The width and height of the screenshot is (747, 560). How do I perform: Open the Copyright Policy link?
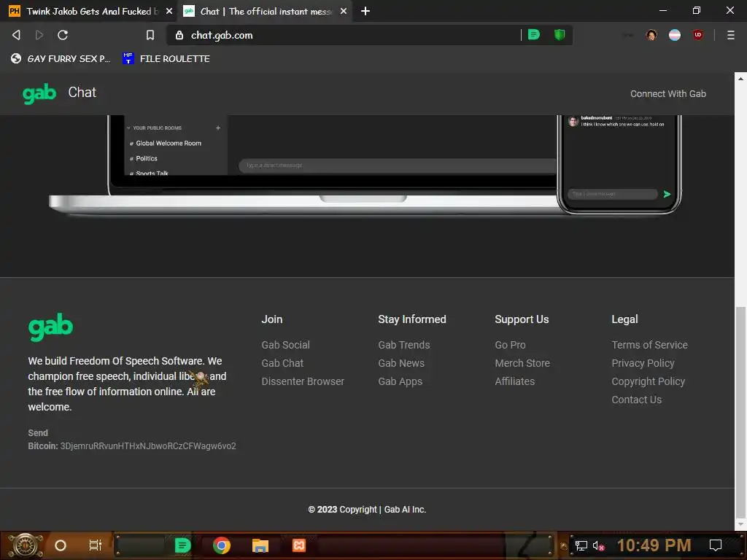[x=648, y=381]
